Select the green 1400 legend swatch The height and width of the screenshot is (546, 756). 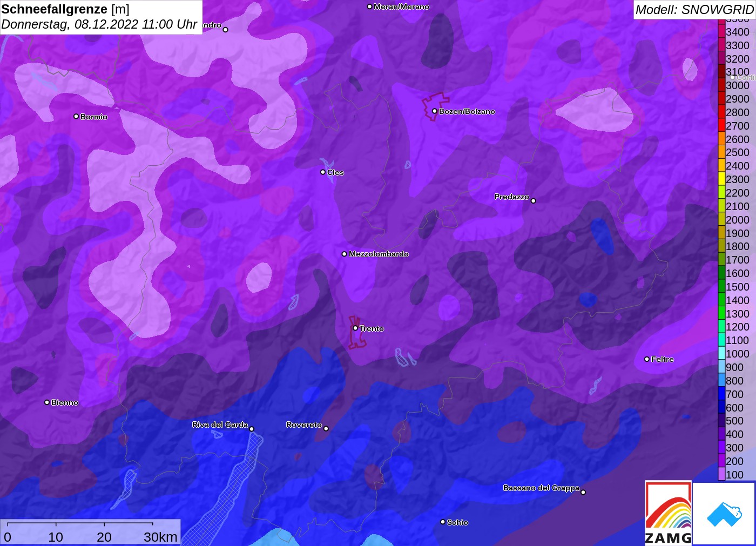click(x=721, y=300)
